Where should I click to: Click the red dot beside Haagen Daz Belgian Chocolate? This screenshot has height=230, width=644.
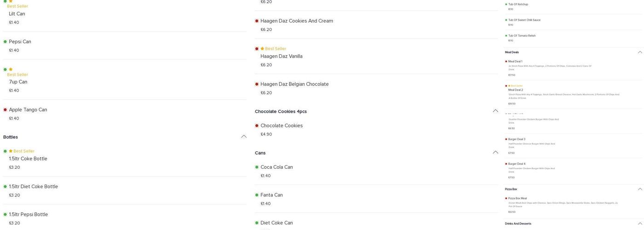257,84
